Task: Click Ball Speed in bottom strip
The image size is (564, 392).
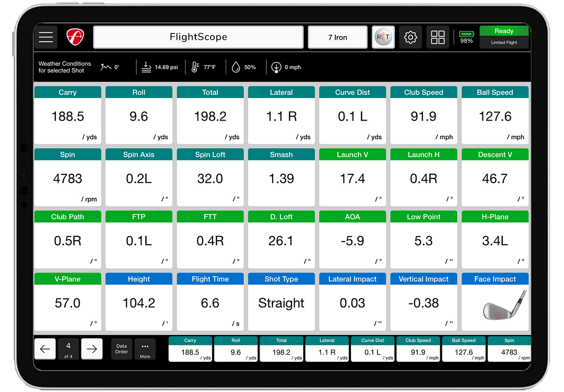Action: pos(464,349)
